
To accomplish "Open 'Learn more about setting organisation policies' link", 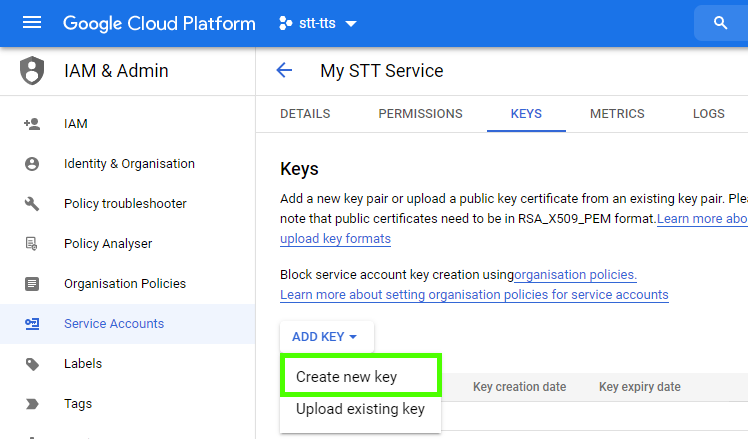I will [x=474, y=295].
